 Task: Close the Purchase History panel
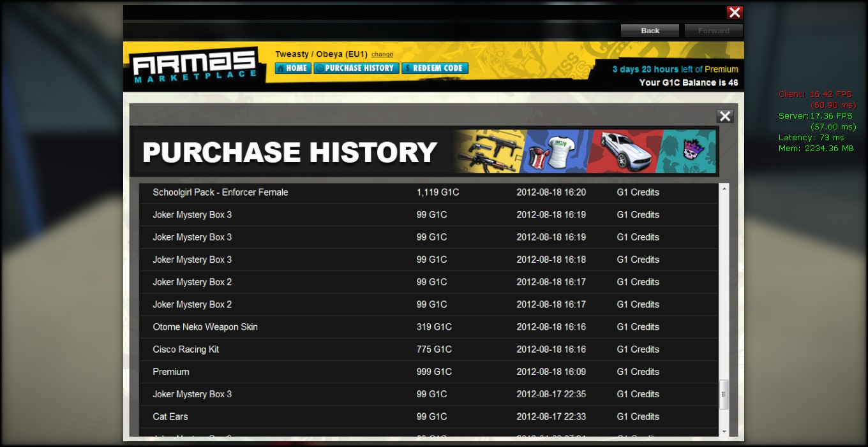point(725,116)
